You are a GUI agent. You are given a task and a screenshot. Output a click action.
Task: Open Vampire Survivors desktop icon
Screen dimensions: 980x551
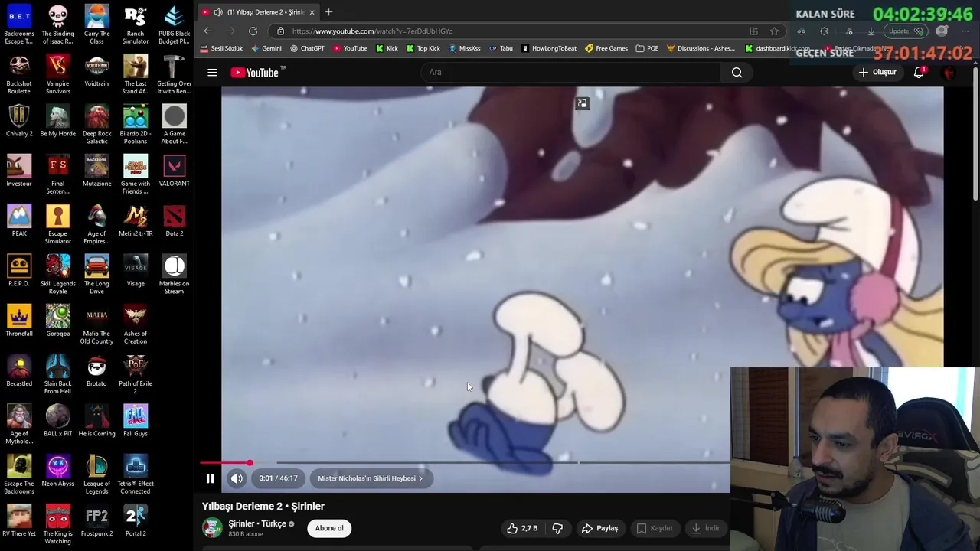point(57,75)
